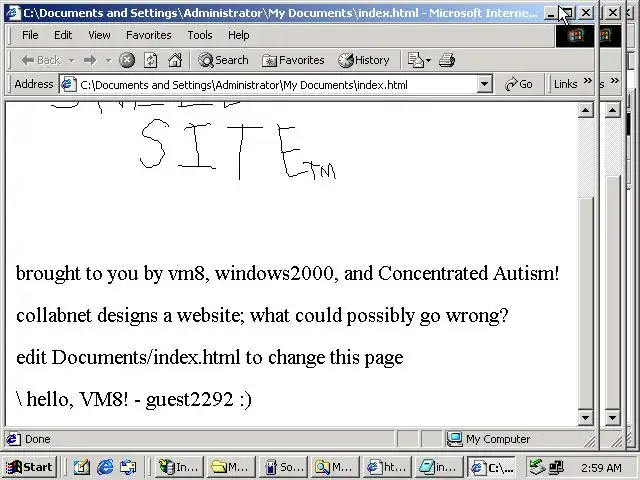Viewport: 640px width, 480px height.
Task: Expand the background window's toolbar chevron
Action: coord(614,81)
